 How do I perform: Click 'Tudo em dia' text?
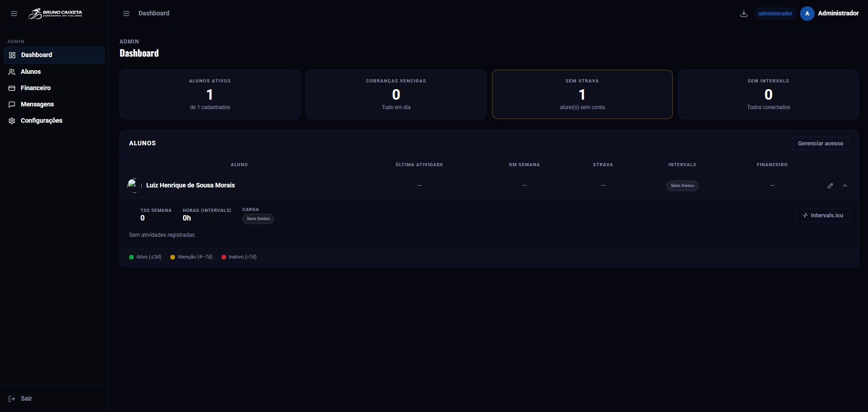396,107
